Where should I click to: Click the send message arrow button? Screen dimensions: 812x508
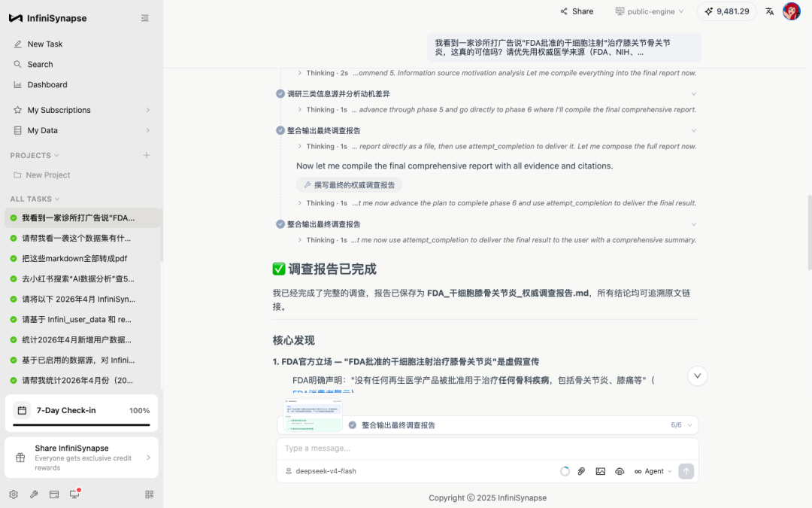click(686, 471)
